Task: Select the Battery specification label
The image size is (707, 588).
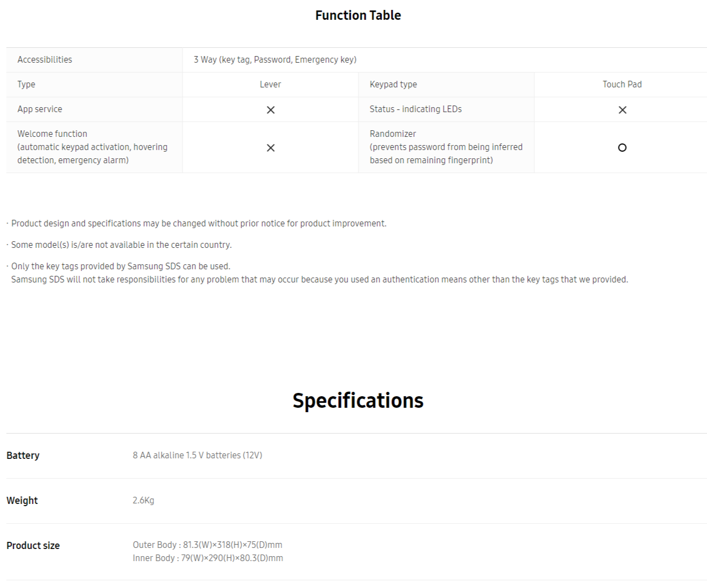Action: [x=23, y=456]
